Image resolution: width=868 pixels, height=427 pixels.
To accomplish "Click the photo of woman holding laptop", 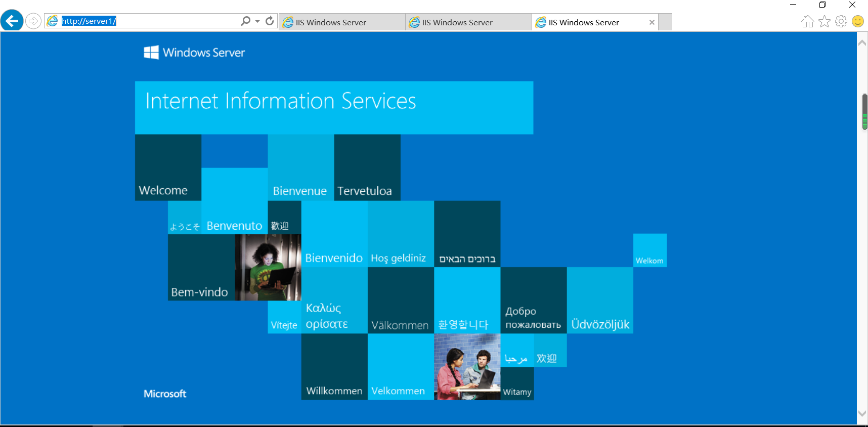I will (x=268, y=268).
